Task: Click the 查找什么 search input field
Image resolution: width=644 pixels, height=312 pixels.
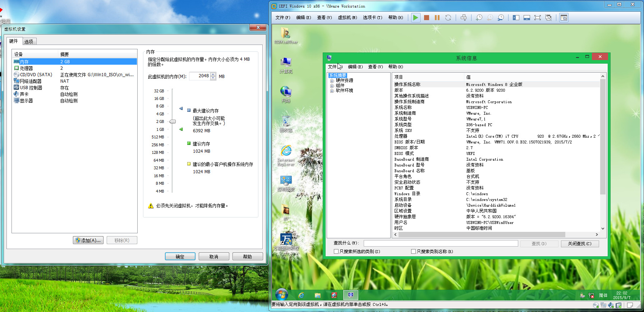Action: [x=441, y=244]
